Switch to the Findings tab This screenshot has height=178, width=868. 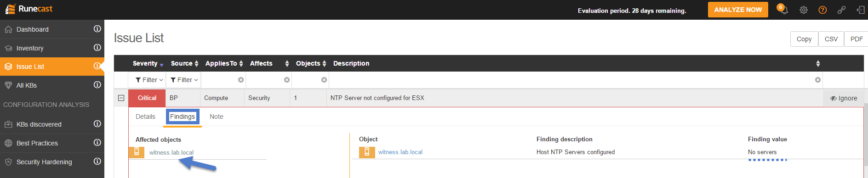click(183, 117)
